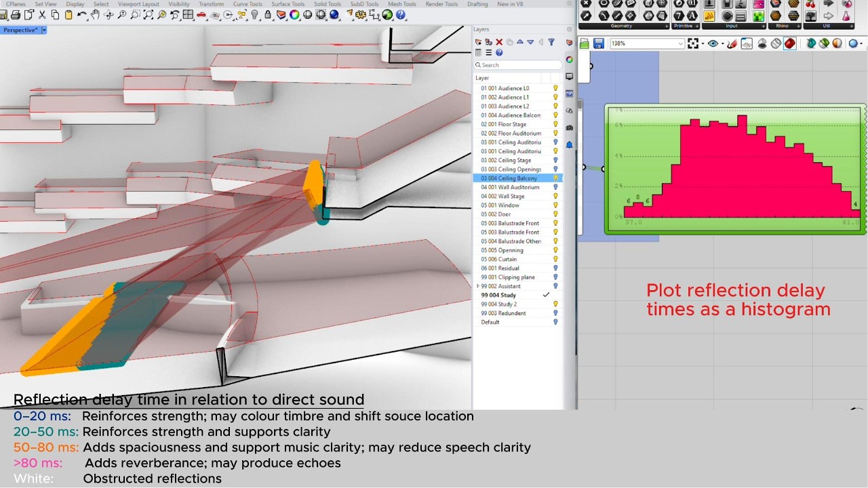Click the Search field in Layers panel
This screenshot has height=488, width=868.
518,65
